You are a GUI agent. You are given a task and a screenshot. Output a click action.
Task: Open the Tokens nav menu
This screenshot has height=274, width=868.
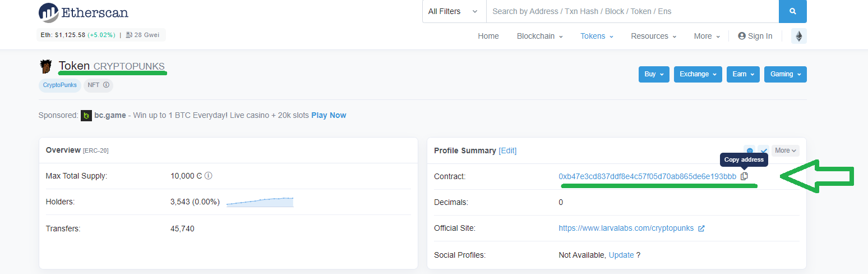click(x=597, y=36)
